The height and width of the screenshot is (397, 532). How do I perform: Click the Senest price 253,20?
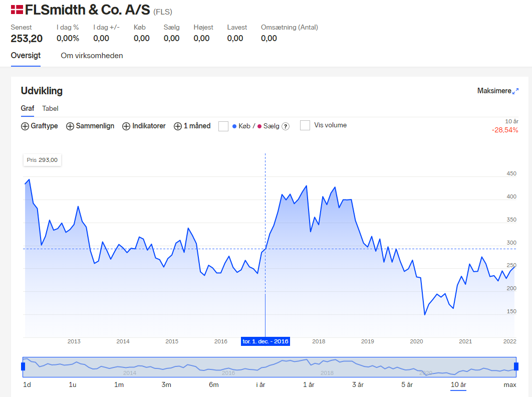(27, 39)
